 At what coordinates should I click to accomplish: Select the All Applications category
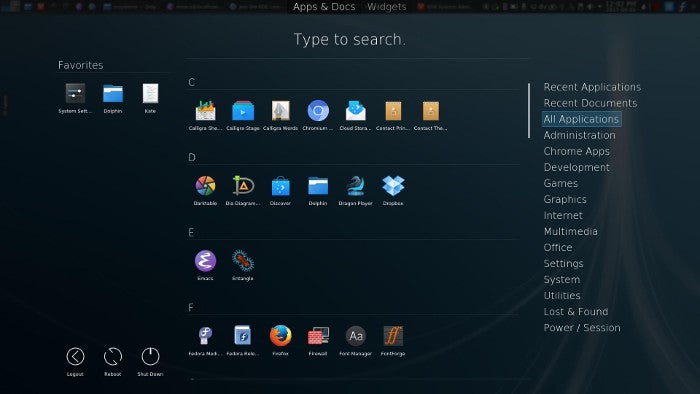tap(581, 119)
